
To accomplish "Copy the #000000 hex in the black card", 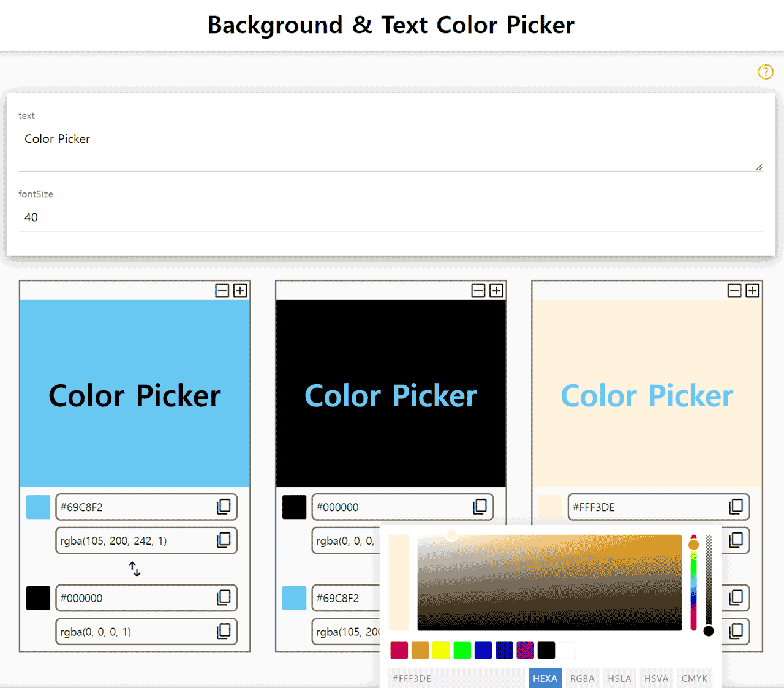I will coord(480,507).
